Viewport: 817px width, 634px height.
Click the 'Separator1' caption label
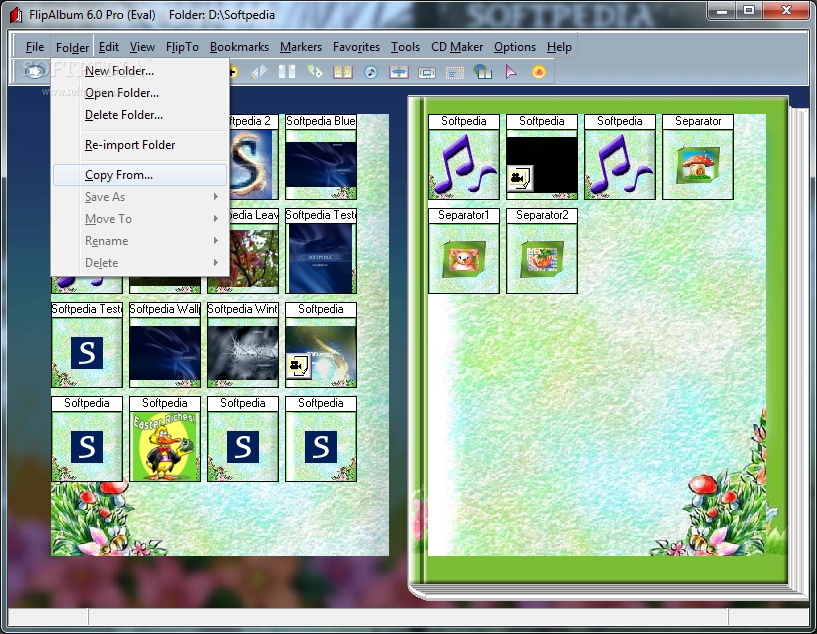[x=464, y=215]
